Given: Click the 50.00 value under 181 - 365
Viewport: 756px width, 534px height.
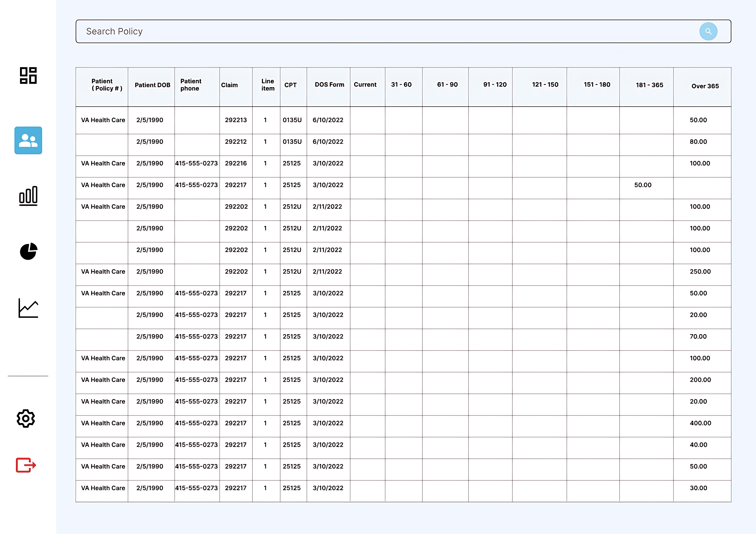Looking at the screenshot, I should click(643, 185).
